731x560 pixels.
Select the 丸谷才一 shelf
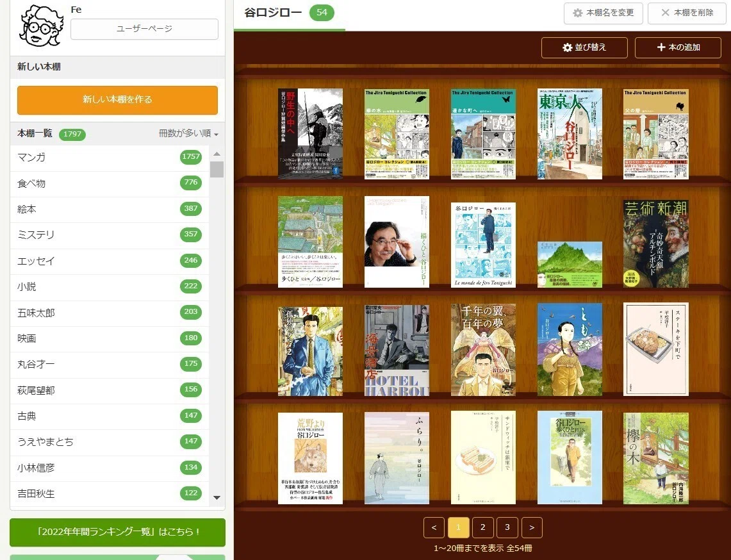pos(110,365)
